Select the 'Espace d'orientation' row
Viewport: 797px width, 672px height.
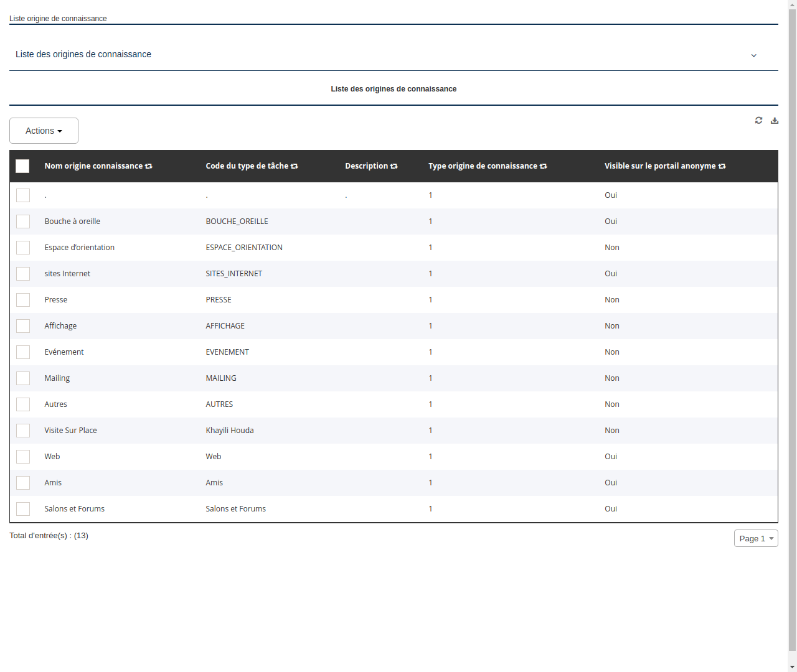[x=79, y=248]
